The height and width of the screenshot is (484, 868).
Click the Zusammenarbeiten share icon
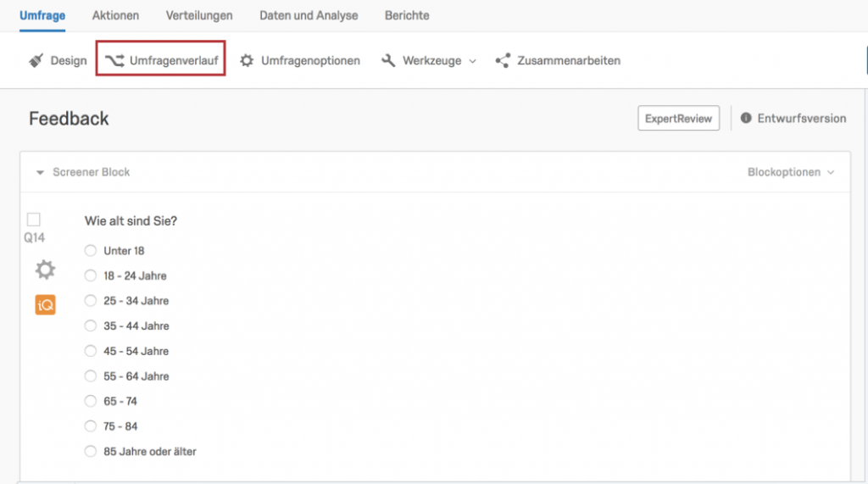503,60
